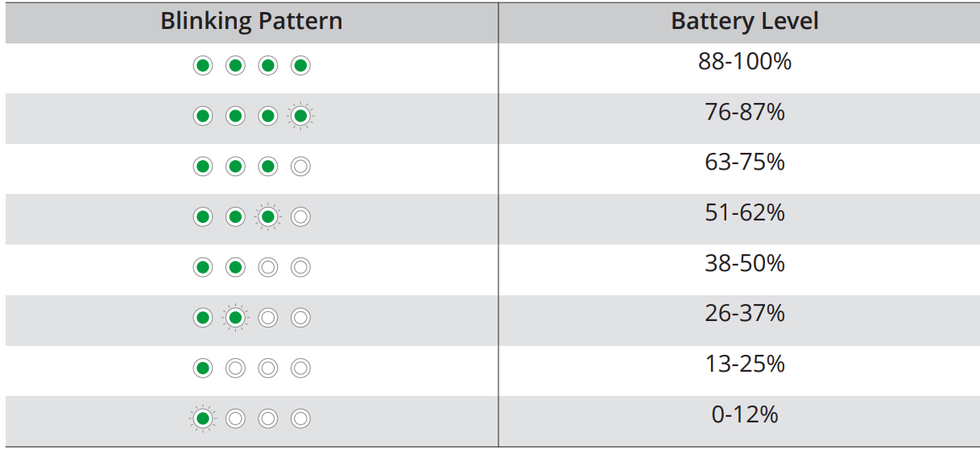Click the Battery Level column header

point(744,22)
